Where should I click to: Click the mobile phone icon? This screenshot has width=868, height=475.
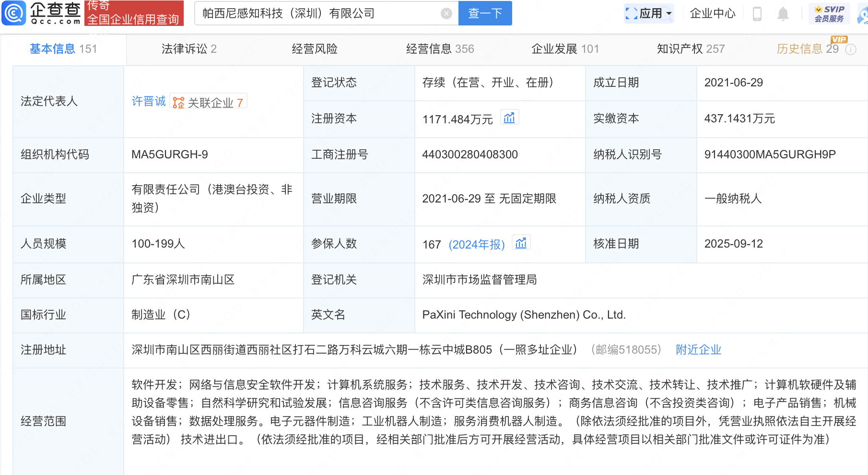[757, 14]
